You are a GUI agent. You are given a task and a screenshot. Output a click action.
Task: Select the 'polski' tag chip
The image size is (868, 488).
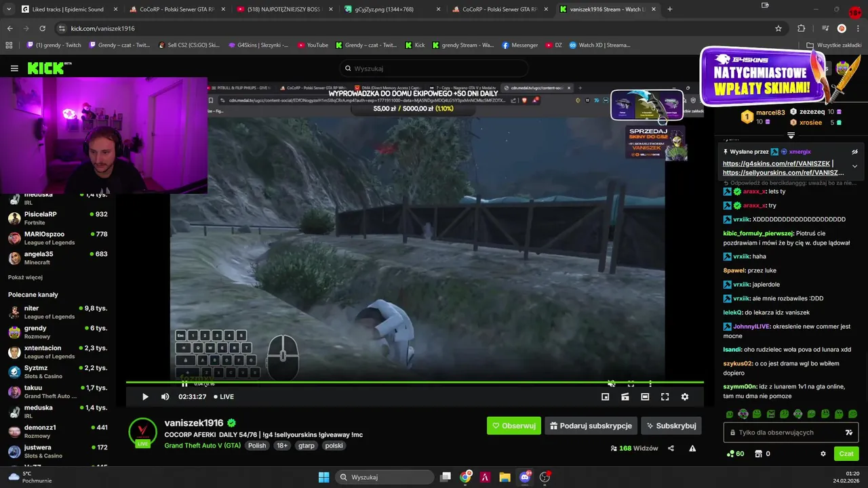(334, 445)
